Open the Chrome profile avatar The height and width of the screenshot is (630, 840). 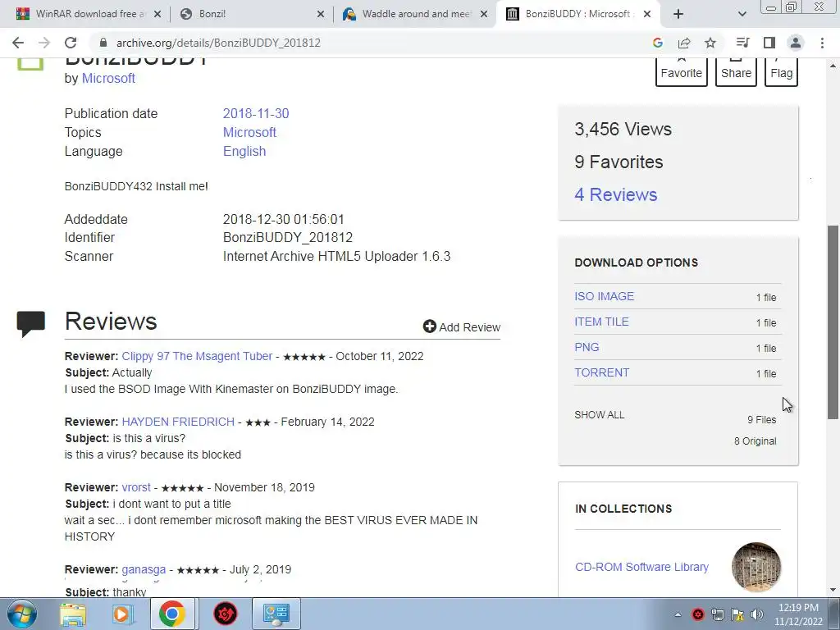pos(796,43)
